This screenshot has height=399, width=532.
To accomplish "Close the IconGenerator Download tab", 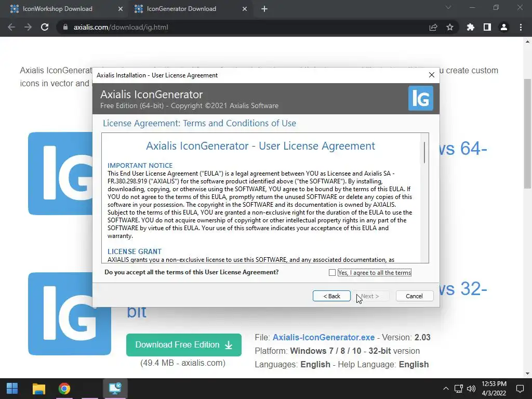I will tap(245, 9).
